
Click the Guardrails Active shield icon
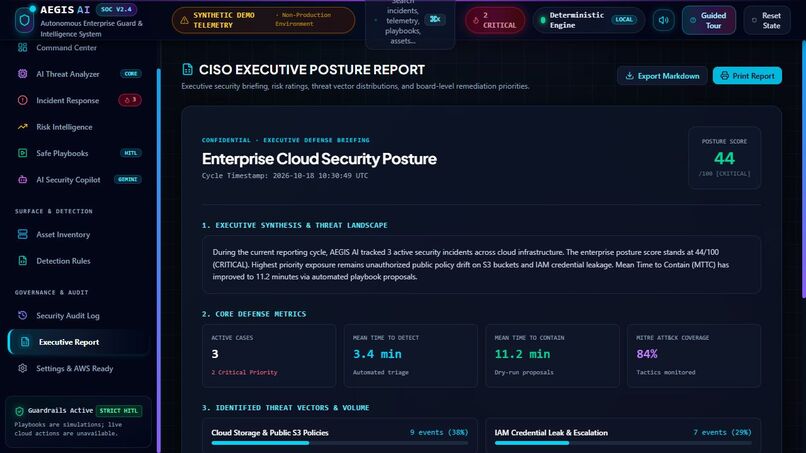point(20,411)
